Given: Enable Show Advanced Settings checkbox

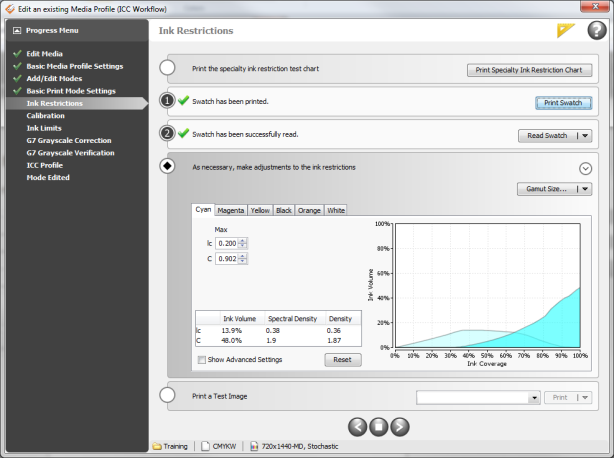Looking at the screenshot, I should 202,360.
